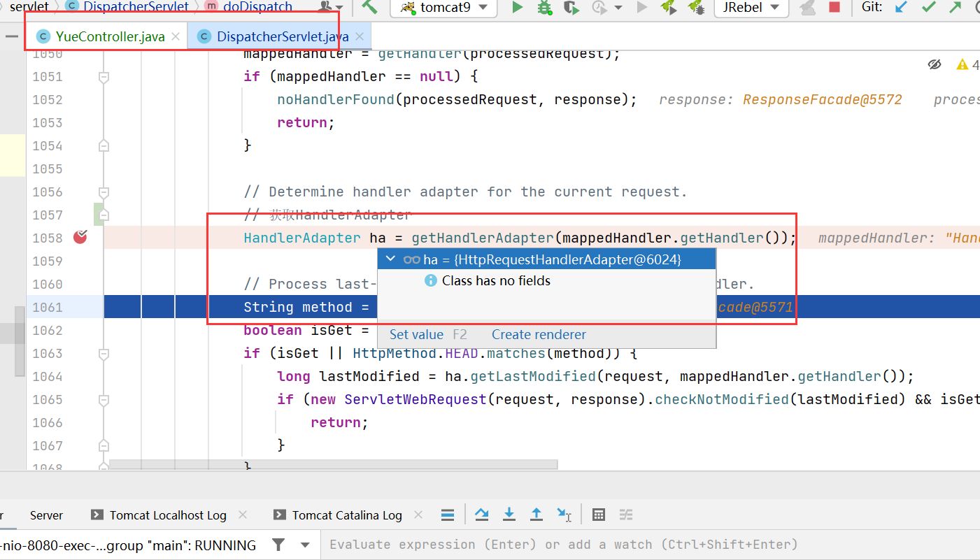Open the thread selector dropdown arrow

point(305,545)
